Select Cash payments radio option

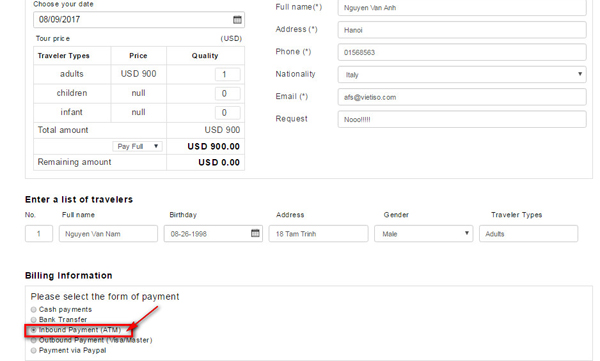pyautogui.click(x=34, y=309)
